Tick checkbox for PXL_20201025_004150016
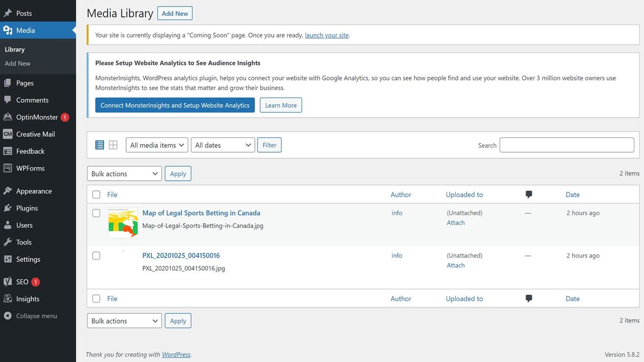This screenshot has width=644, height=362. tap(96, 256)
